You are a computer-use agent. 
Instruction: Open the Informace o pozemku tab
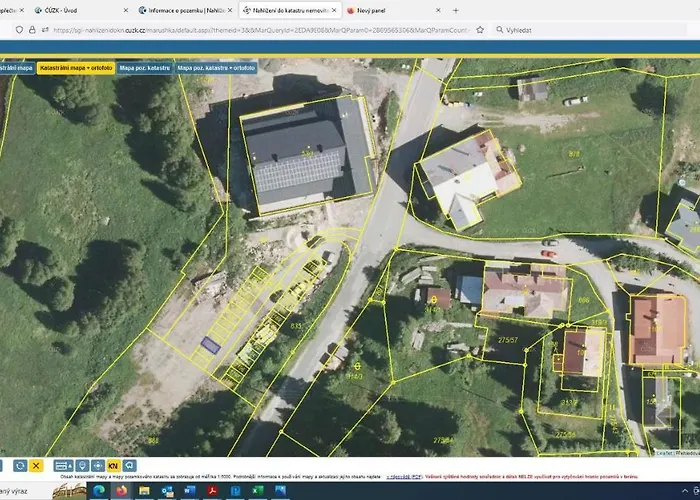click(185, 10)
